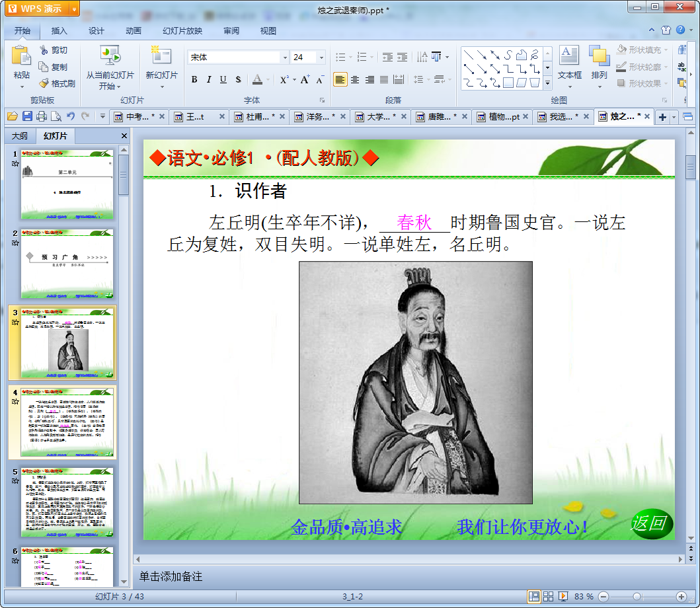Viewport: 700px width, 608px height.
Task: Toggle align left paragraph button
Action: click(340, 80)
